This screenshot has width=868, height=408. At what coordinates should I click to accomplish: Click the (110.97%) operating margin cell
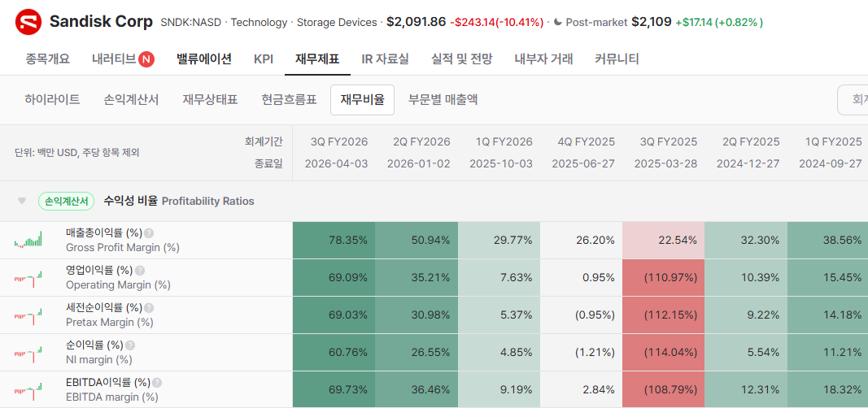[x=664, y=277]
